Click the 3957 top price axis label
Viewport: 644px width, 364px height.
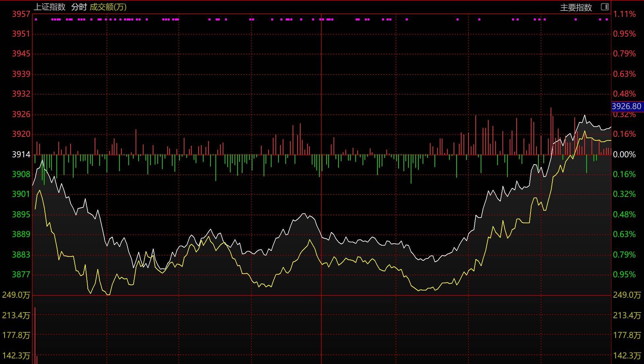[21, 14]
